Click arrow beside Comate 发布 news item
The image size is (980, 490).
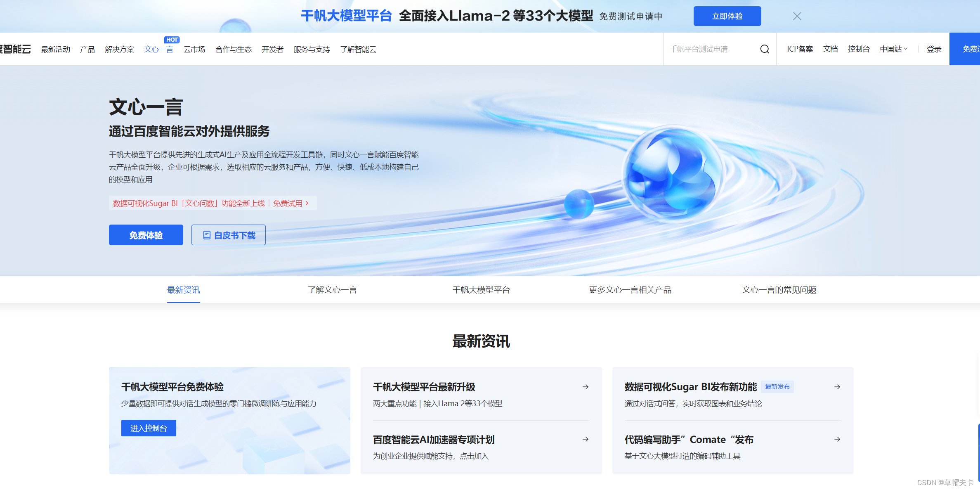tap(837, 439)
